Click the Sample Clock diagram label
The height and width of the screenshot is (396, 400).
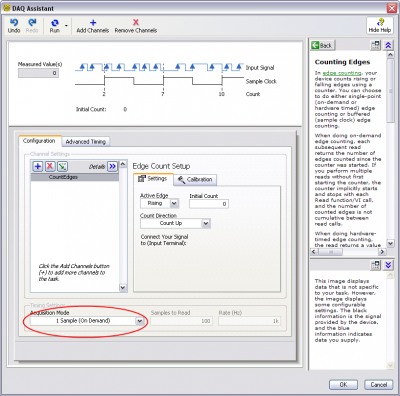(261, 81)
